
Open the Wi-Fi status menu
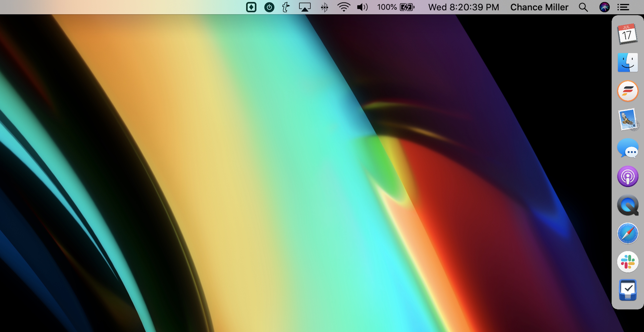point(344,7)
